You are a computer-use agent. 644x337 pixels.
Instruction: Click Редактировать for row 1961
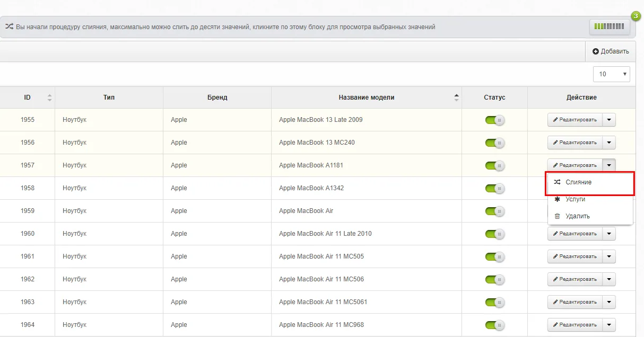[575, 256]
